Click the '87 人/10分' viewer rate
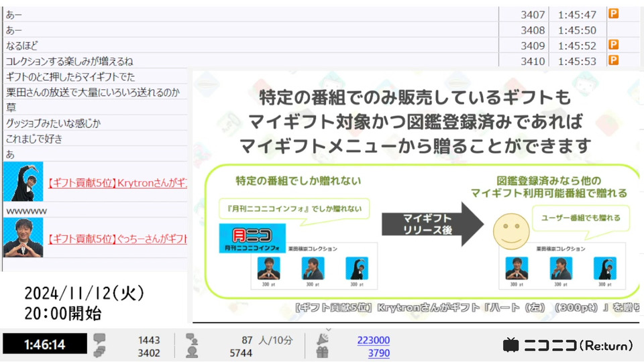Viewport: 644px width, 362px height. click(x=267, y=340)
